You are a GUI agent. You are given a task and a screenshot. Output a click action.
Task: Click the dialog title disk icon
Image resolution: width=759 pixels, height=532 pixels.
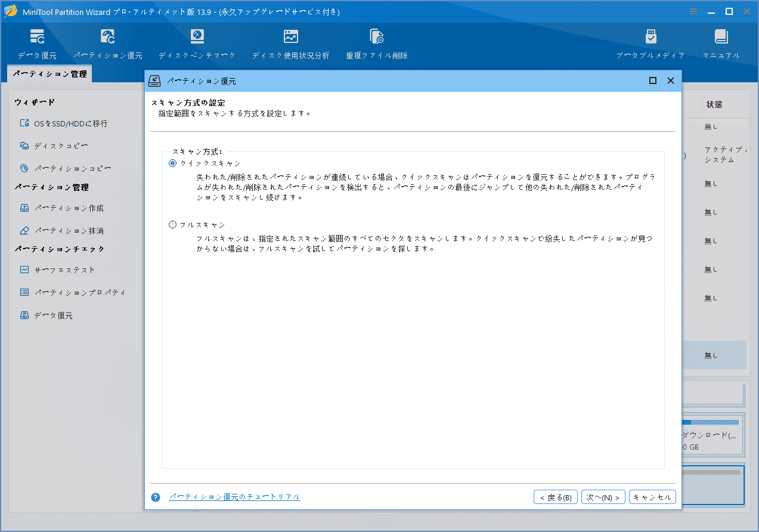tap(154, 81)
